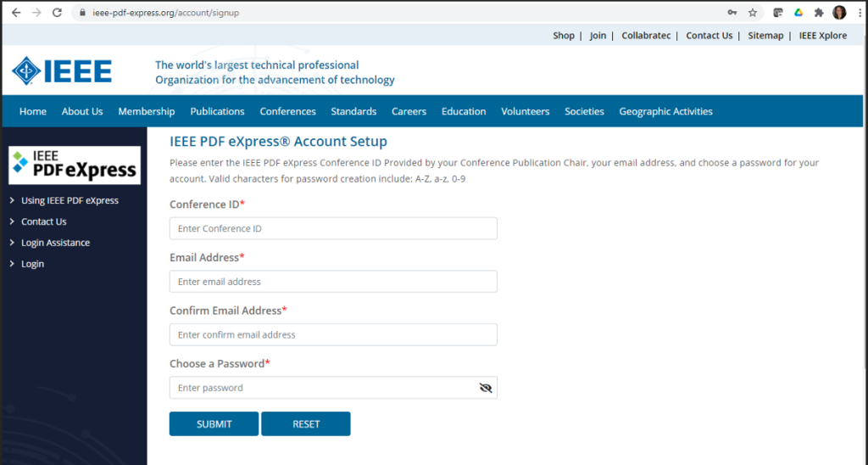Submit the account setup form
Image resolution: width=868 pixels, height=465 pixels.
pos(214,424)
